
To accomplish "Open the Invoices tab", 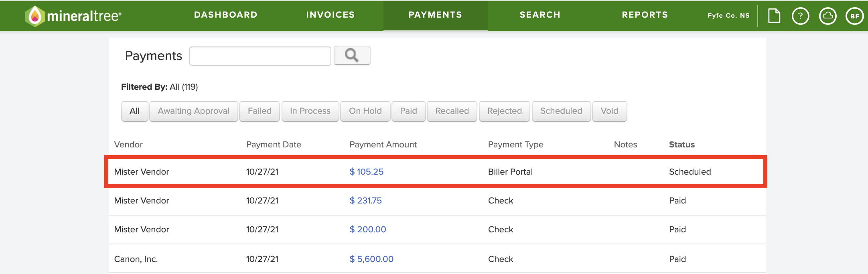I will [331, 15].
